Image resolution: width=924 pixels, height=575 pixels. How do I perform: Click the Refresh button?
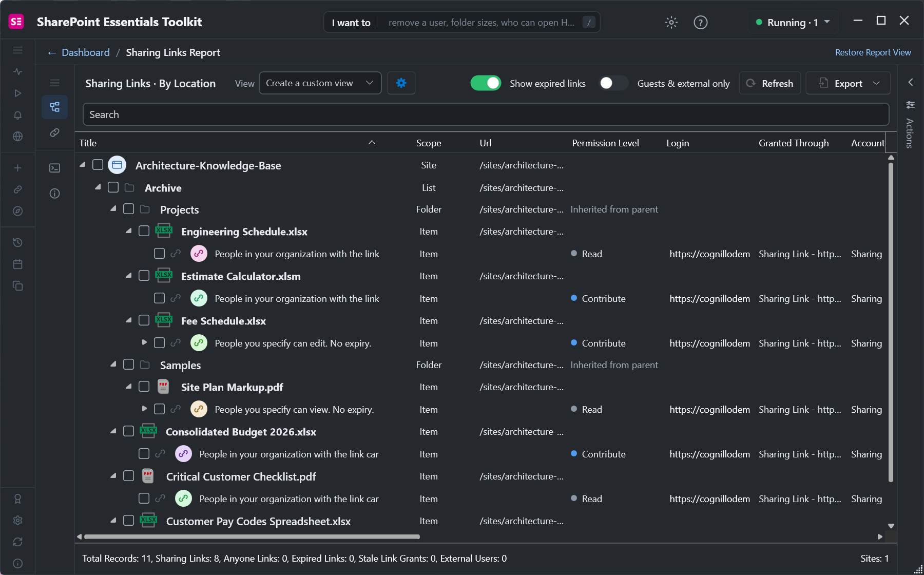[x=769, y=83]
